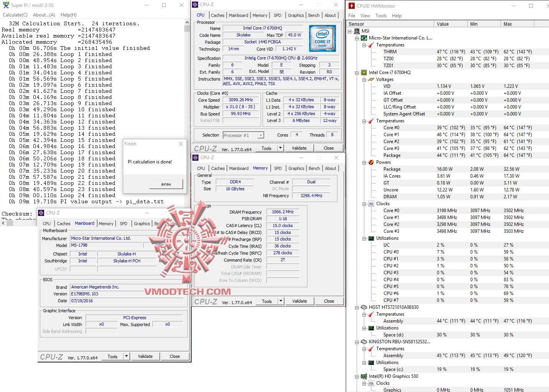The image size is (549, 392).
Task: Click the MSI computer icon in HWMonitor tree
Action: 357,31
